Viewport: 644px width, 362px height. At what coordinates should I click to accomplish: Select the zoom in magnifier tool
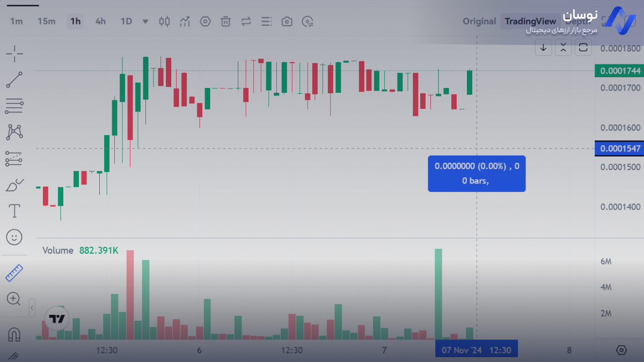(14, 299)
